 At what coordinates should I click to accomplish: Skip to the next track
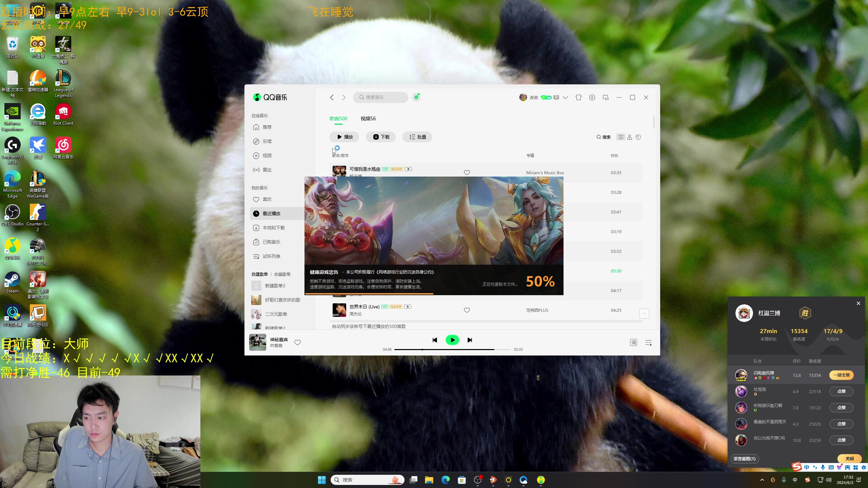click(x=470, y=340)
